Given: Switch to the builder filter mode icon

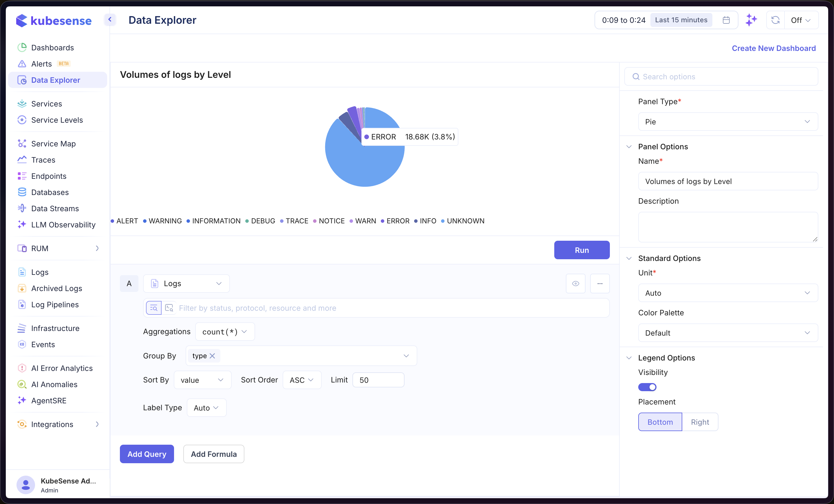Looking at the screenshot, I should pos(154,308).
